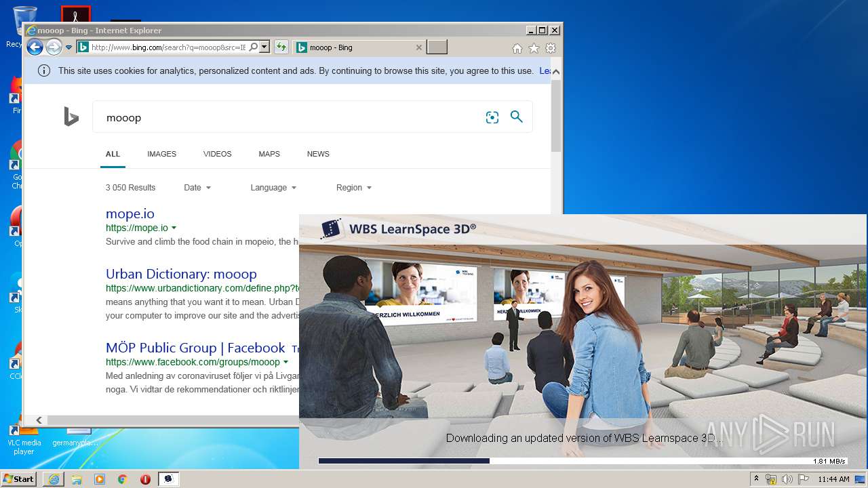Image resolution: width=868 pixels, height=488 pixels.
Task: Select the VLC media player desktop icon
Action: [24, 439]
